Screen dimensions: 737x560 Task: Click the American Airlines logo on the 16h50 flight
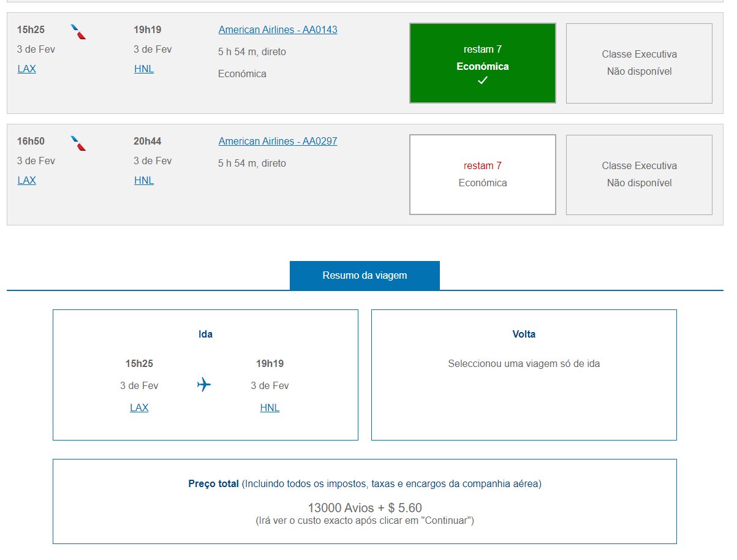point(78,143)
